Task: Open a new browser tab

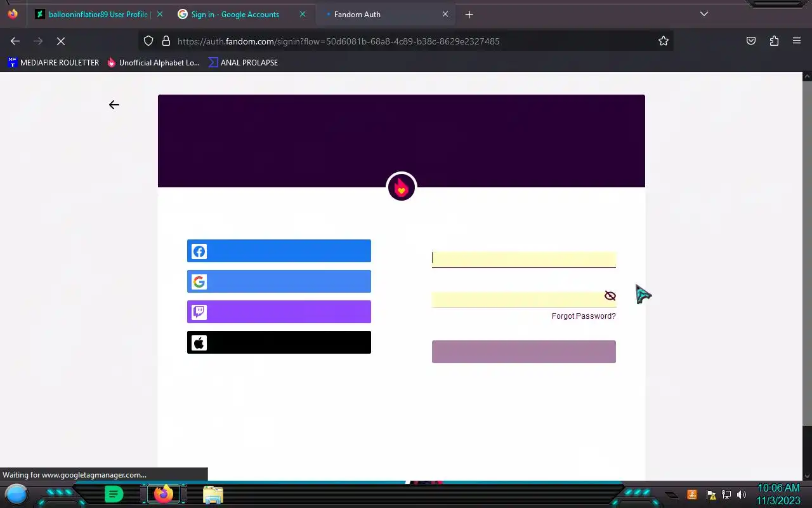Action: pyautogui.click(x=469, y=14)
